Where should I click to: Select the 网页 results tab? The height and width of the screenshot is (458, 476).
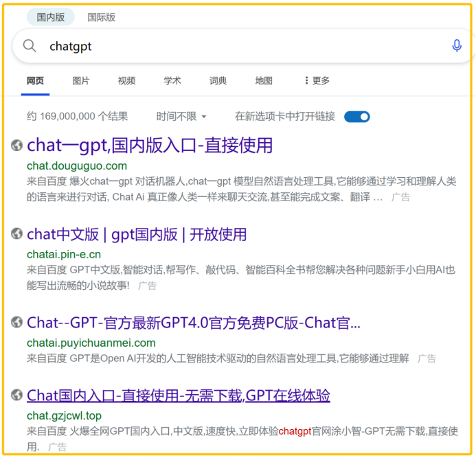(35, 81)
